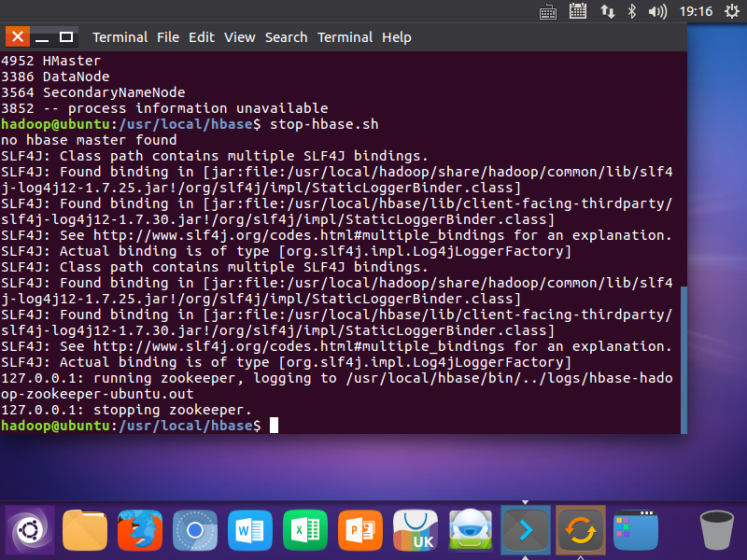
Task: Click the 'no hbase master found' line
Action: pyautogui.click(x=89, y=140)
